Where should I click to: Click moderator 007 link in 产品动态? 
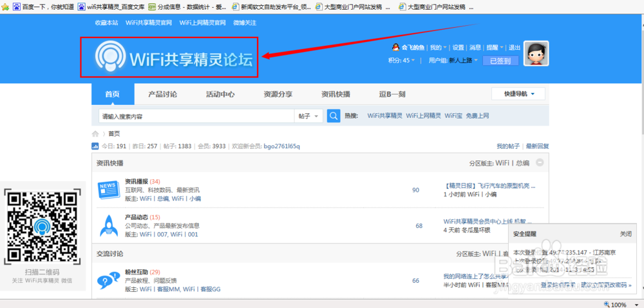coord(154,235)
